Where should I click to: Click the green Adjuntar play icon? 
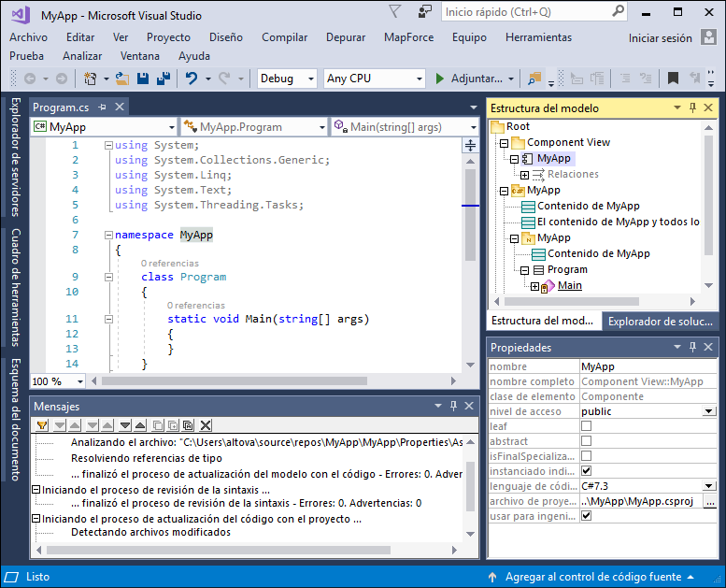pos(439,79)
